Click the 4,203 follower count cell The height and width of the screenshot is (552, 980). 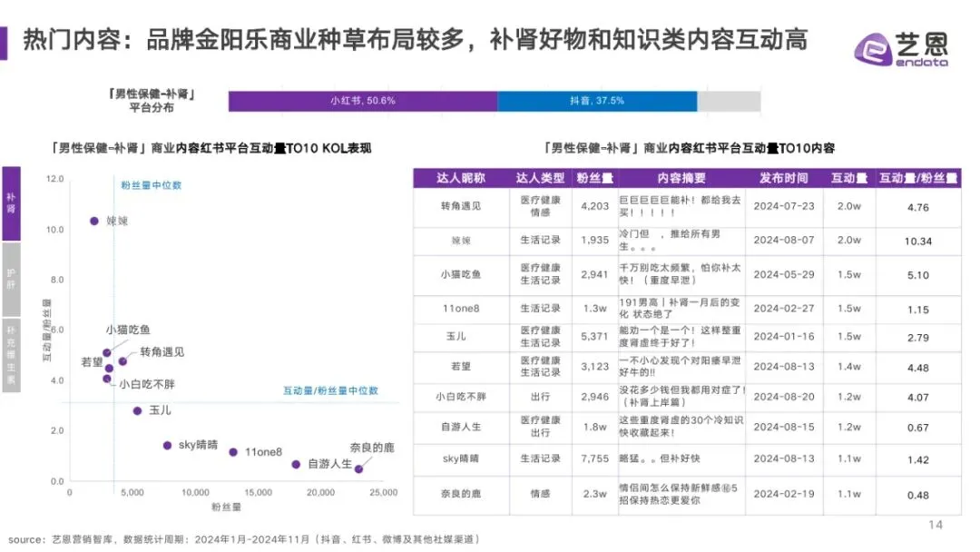coord(594,206)
